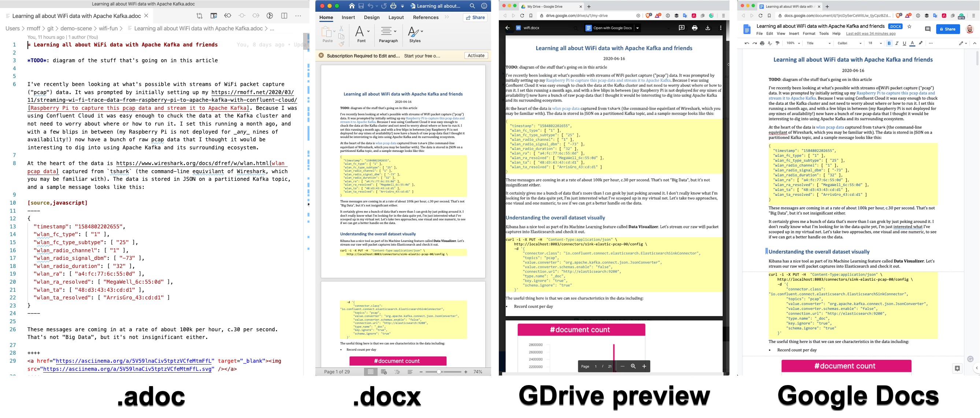Click the download icon in Drive preview

[708, 28]
